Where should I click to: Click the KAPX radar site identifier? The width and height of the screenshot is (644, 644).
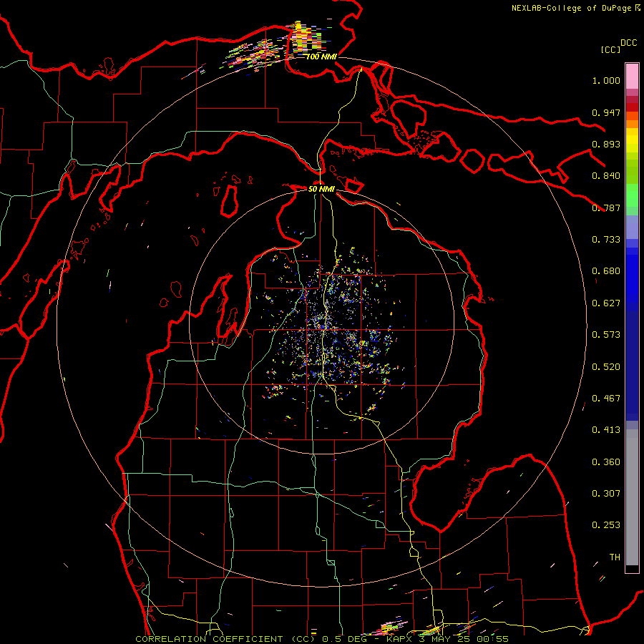tap(400, 639)
